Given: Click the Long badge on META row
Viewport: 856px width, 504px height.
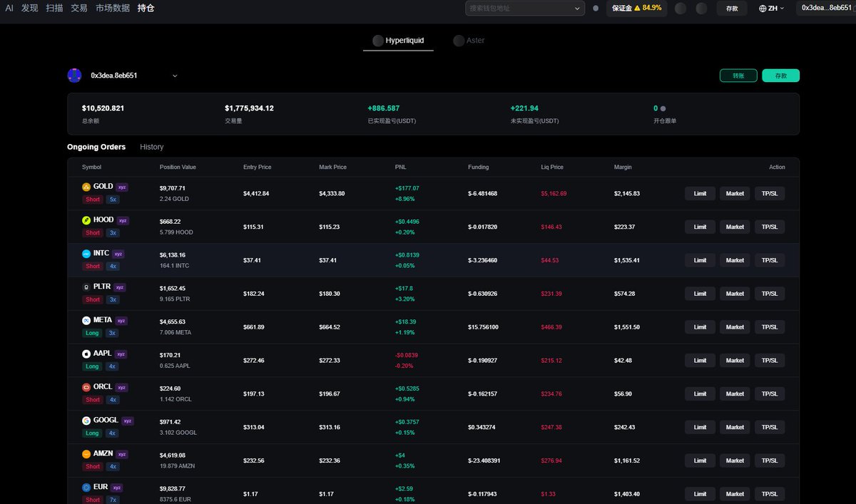Looking at the screenshot, I should [x=93, y=333].
